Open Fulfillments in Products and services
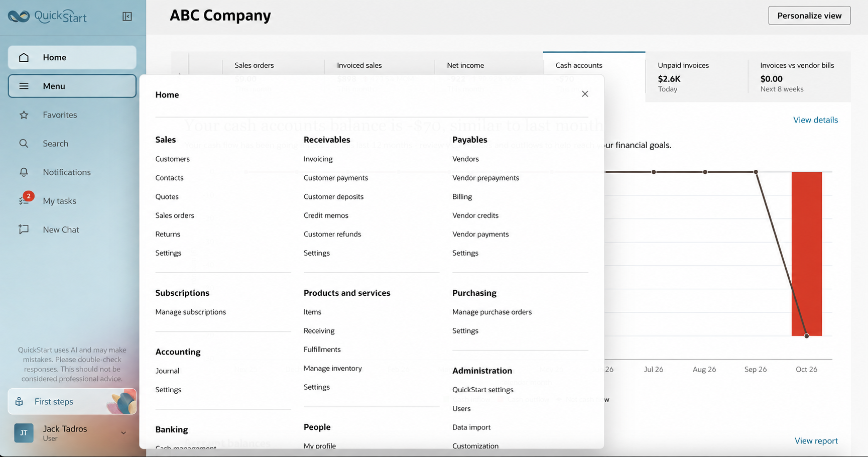Image resolution: width=868 pixels, height=457 pixels. pos(322,350)
